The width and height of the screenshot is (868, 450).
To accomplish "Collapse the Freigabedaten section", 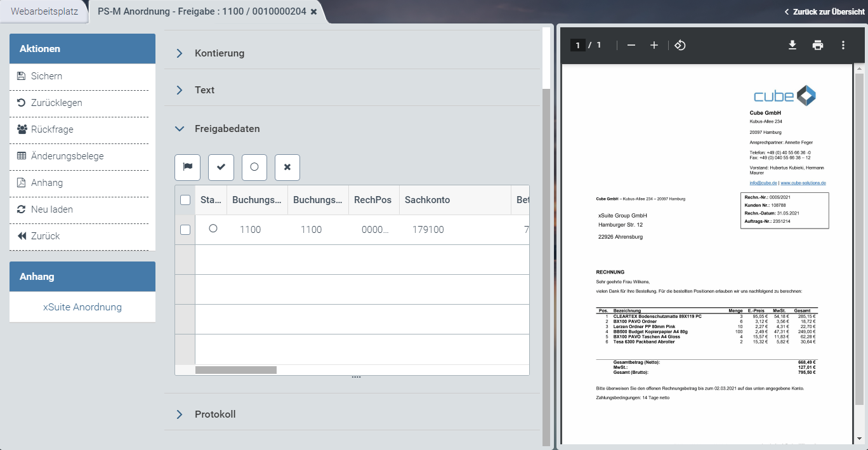I will pos(227,129).
